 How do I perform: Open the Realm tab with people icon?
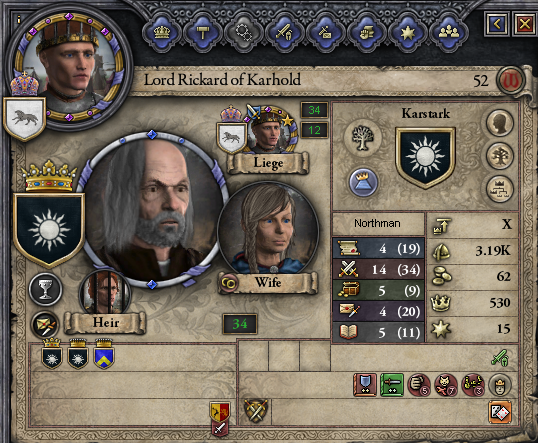[448, 33]
